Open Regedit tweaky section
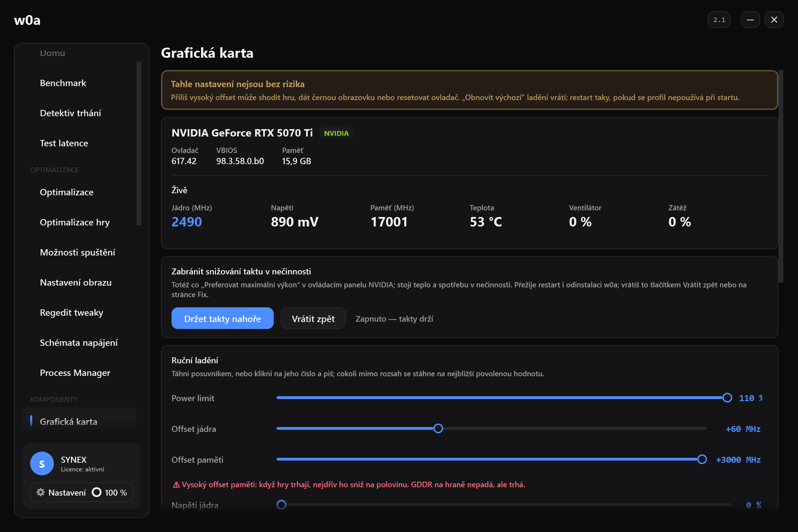Screen dimensions: 798x532 72,313
